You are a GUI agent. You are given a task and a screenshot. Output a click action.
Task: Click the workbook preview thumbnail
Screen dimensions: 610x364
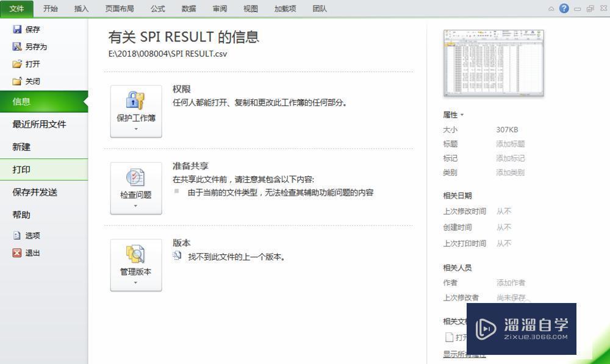tap(494, 63)
